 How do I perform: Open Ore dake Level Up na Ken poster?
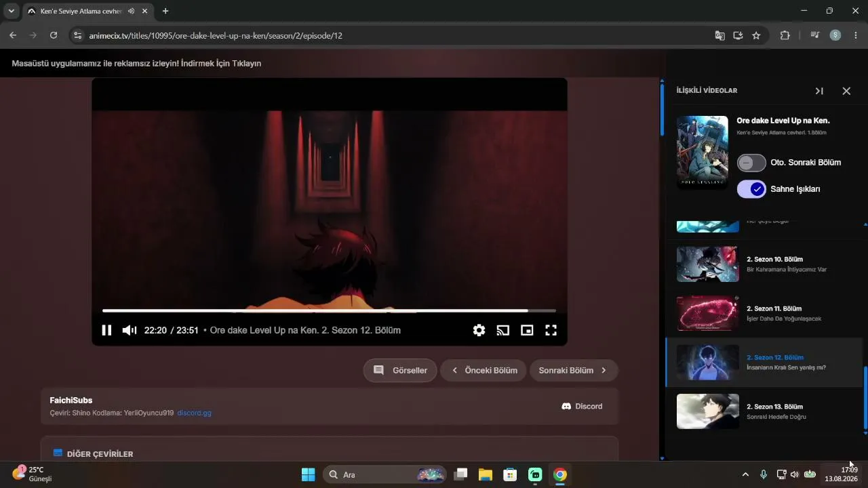[x=702, y=152]
